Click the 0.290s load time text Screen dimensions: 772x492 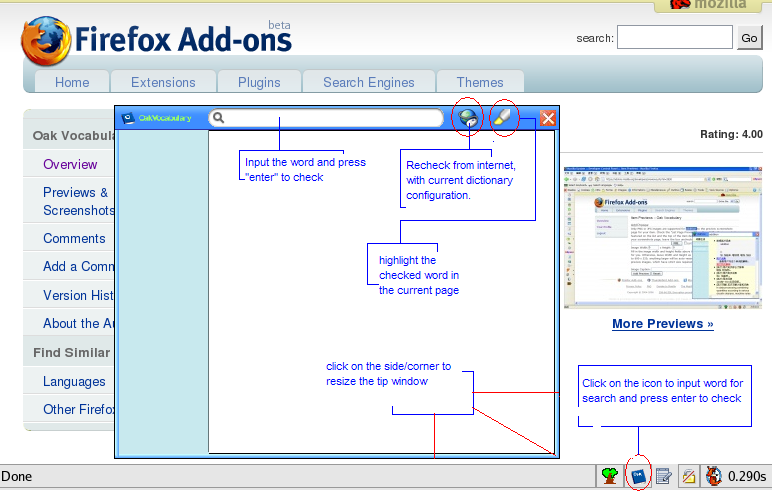pos(747,476)
